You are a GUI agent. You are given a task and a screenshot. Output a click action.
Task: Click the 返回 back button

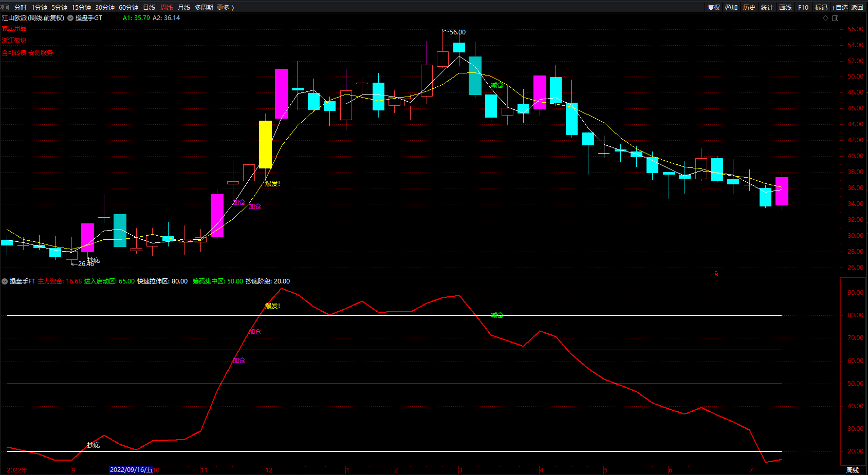(x=857, y=7)
